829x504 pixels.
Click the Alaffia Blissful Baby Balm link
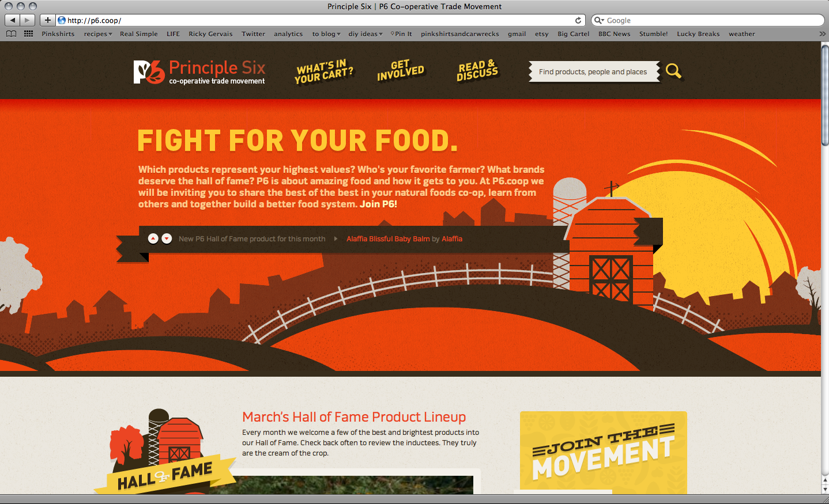[388, 238]
